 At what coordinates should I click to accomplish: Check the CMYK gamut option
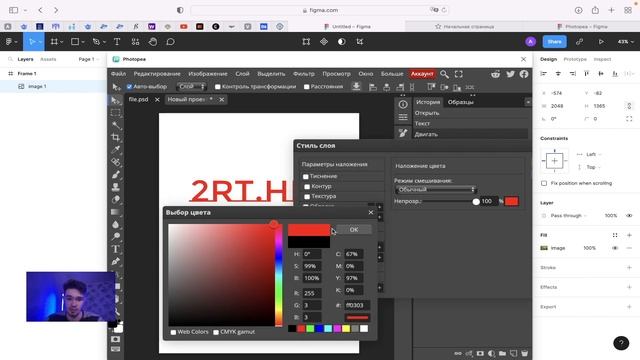click(x=216, y=332)
